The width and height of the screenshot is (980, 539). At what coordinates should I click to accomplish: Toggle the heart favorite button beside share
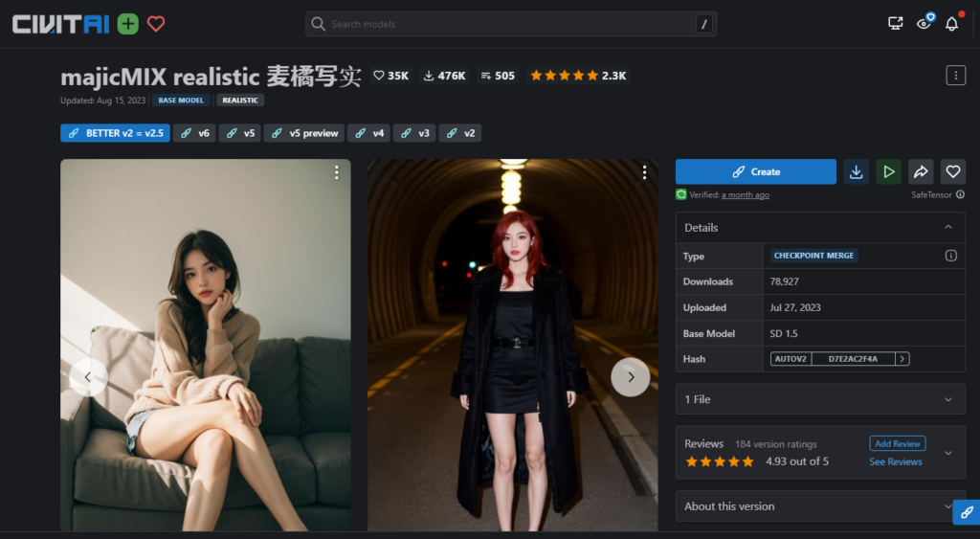[x=952, y=171]
